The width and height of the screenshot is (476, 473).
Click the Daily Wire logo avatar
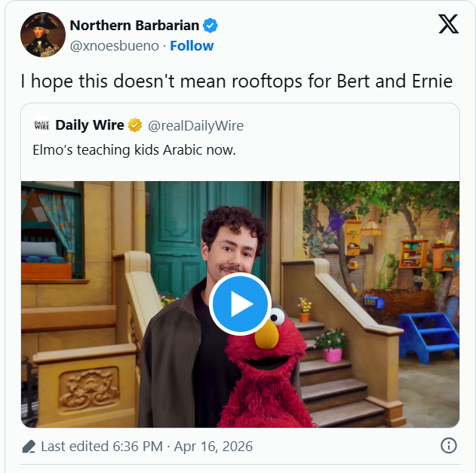[x=42, y=125]
